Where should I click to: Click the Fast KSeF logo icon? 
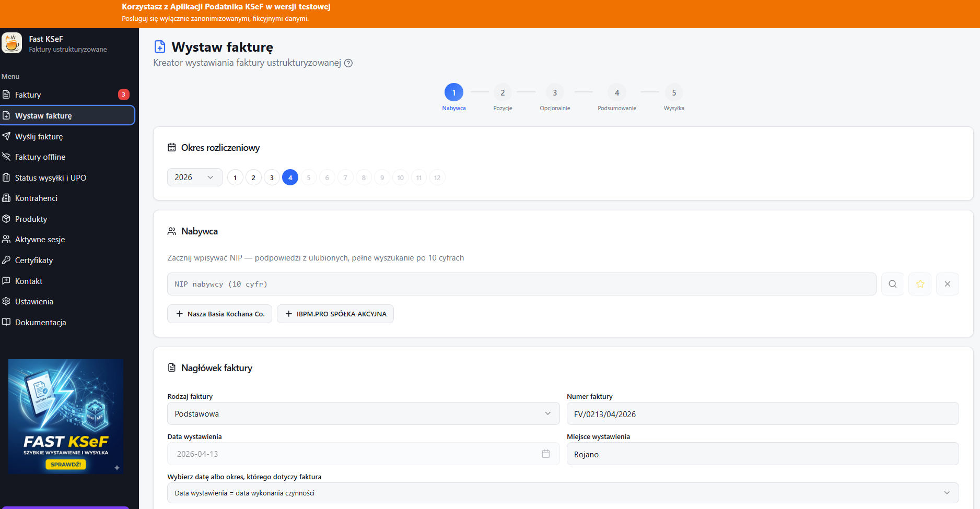coord(11,43)
